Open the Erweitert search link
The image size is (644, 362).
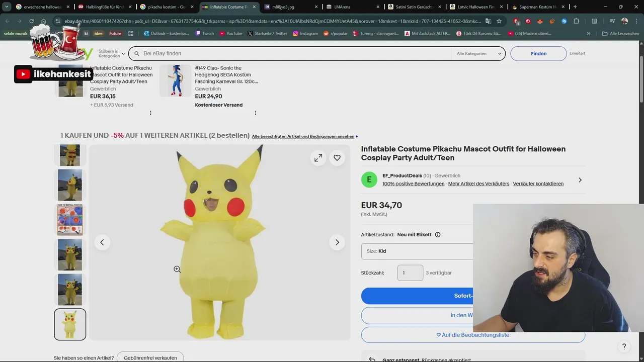tap(577, 53)
